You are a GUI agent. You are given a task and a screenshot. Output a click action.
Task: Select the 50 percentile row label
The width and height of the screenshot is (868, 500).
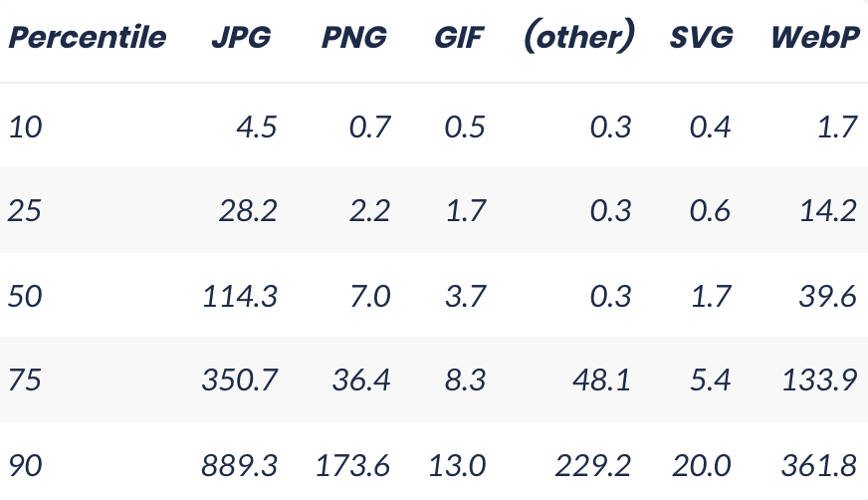pos(25,296)
